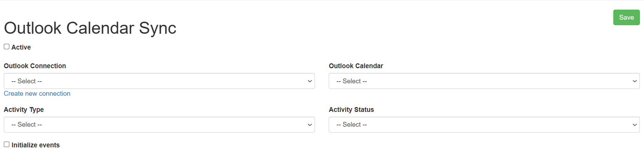The height and width of the screenshot is (157, 644).
Task: Expand the Activity Status dropdown
Action: (x=484, y=125)
